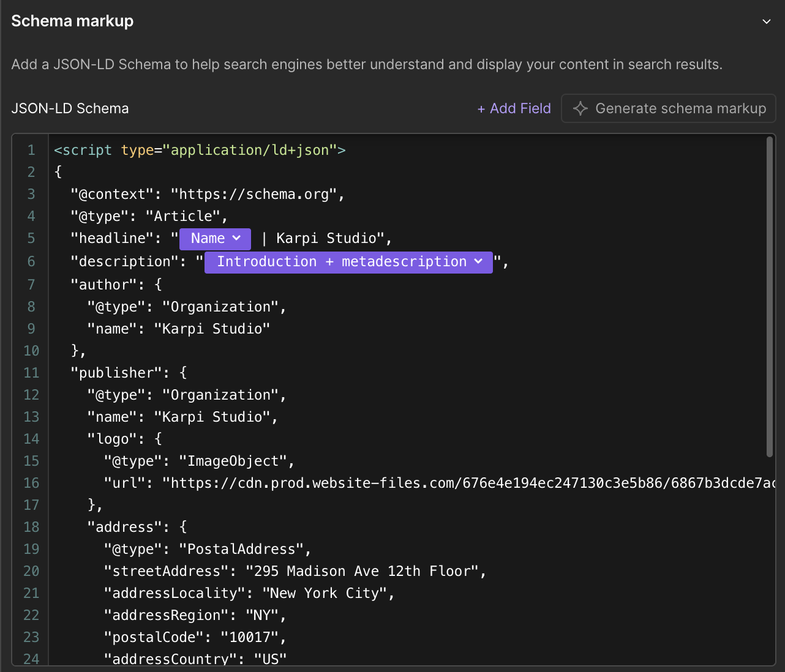Click the "logo": { line
This screenshot has height=672, width=785.
(x=124, y=439)
